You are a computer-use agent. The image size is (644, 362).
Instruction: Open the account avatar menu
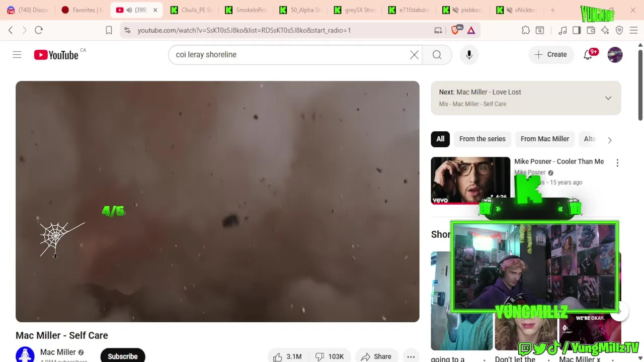[615, 54]
